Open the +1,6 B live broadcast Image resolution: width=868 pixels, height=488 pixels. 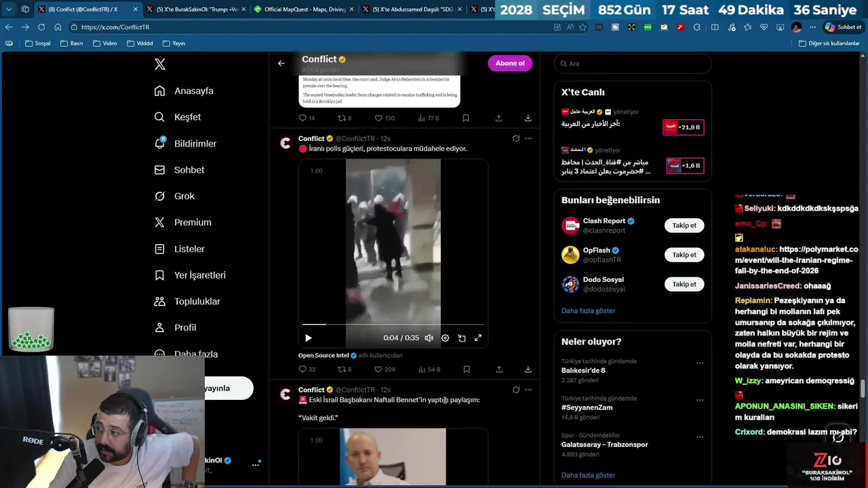point(685,165)
